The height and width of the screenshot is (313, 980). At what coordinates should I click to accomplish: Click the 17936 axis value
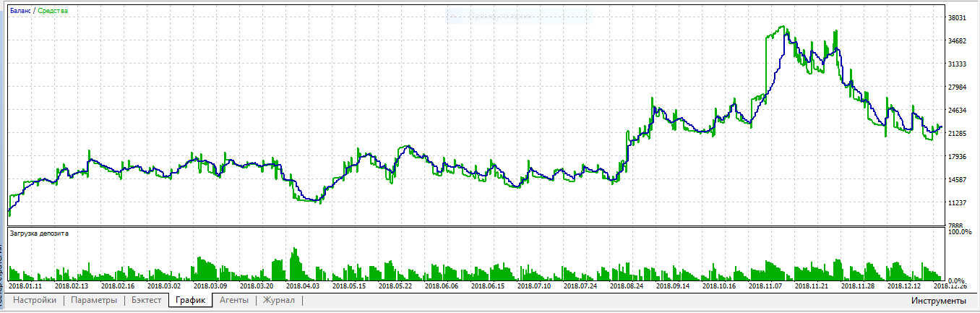(x=957, y=157)
